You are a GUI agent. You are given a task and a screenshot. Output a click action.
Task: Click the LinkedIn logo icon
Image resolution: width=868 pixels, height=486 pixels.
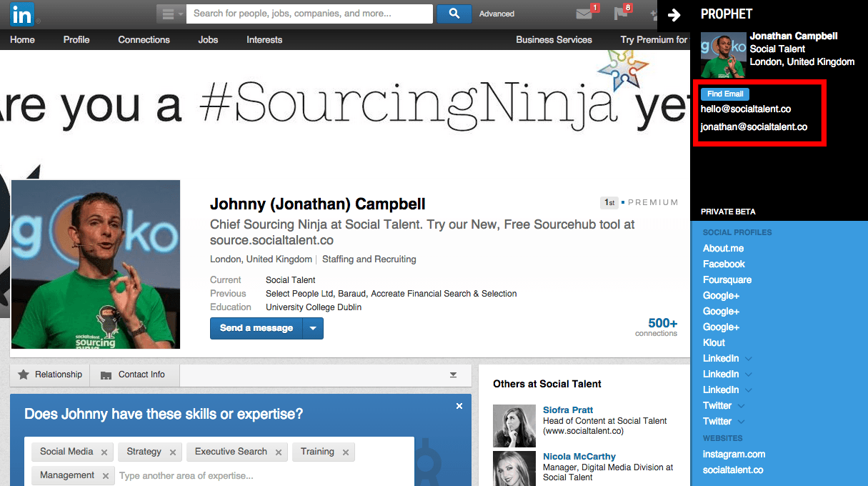(21, 14)
